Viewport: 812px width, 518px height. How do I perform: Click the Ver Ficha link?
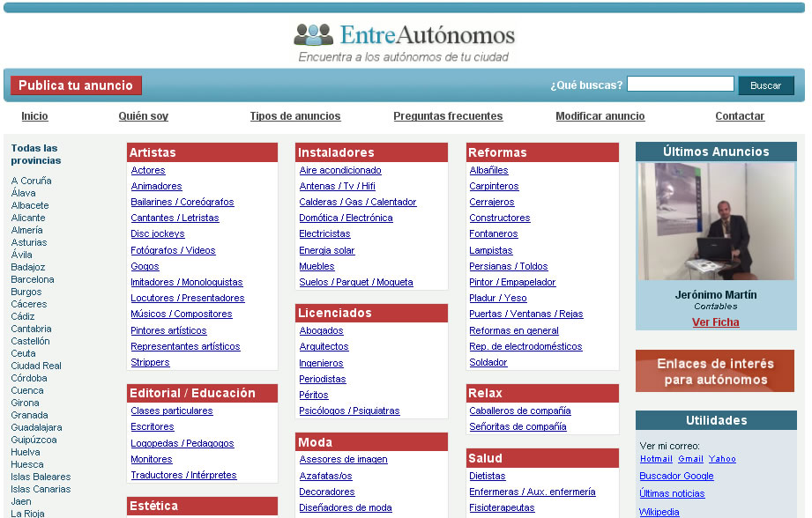(716, 322)
